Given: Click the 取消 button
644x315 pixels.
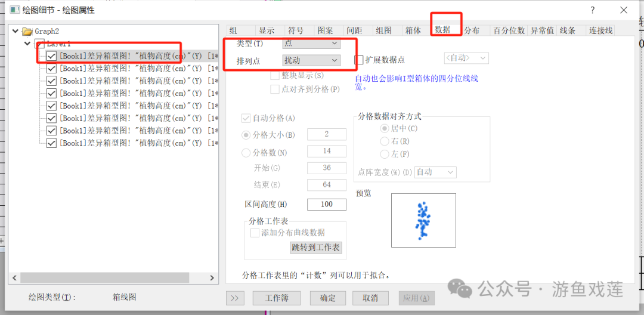Looking at the screenshot, I should point(370,298).
